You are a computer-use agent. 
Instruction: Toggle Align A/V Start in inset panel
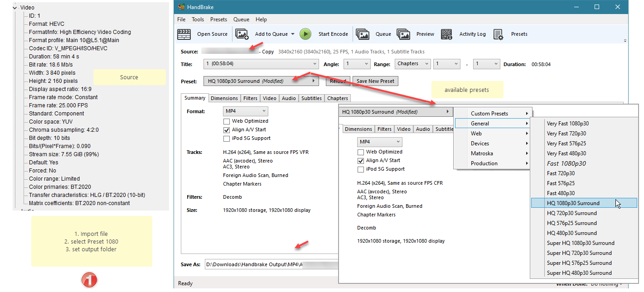[x=361, y=161]
